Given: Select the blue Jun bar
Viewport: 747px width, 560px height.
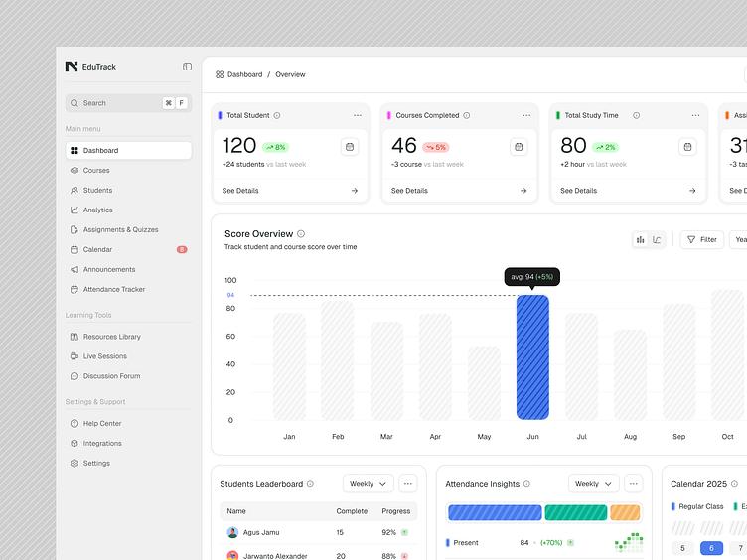Looking at the screenshot, I should (x=532, y=357).
